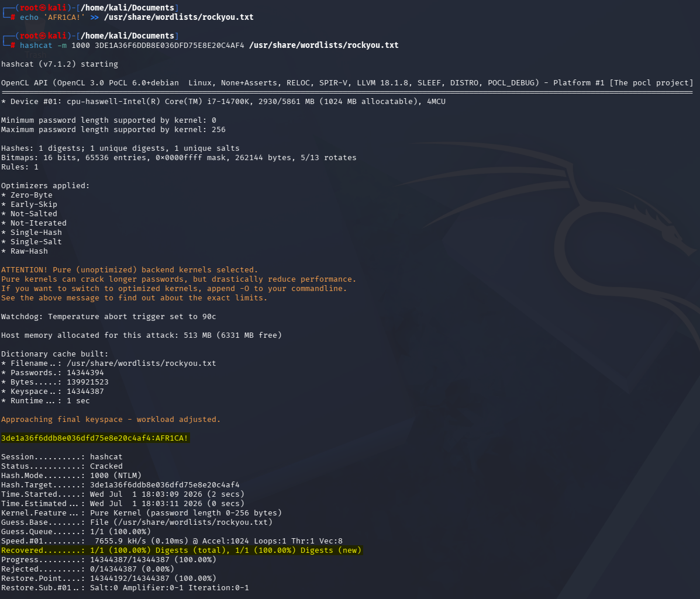This screenshot has width=700, height=599.
Task: Click the 'Session..........: hashcat' line
Action: pos(61,457)
